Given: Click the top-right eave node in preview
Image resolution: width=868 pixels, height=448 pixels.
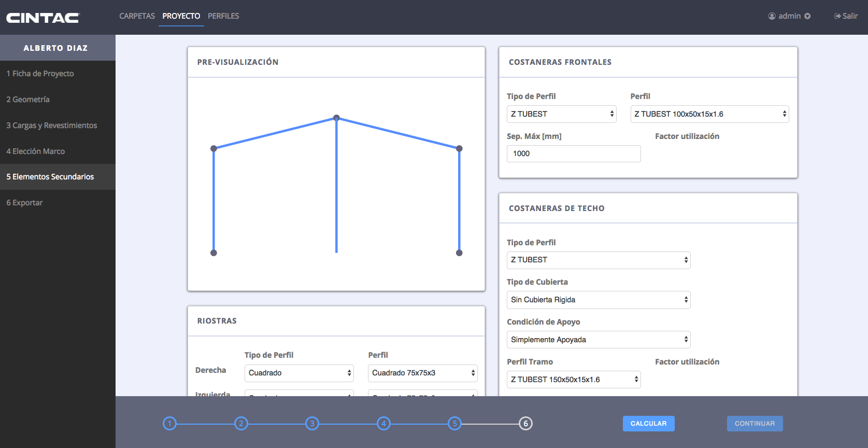Looking at the screenshot, I should [x=459, y=149].
